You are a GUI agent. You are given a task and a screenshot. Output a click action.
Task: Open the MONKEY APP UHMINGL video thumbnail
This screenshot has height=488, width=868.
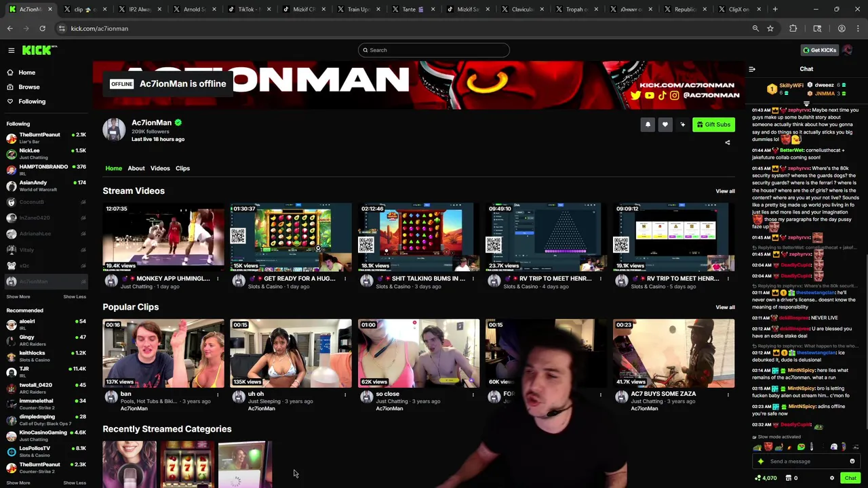coord(163,237)
